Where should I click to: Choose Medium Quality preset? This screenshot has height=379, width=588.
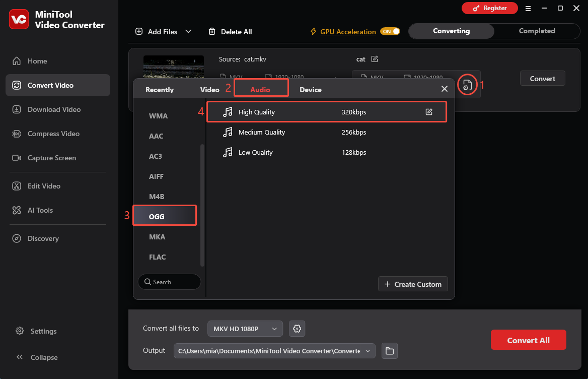[x=327, y=132]
